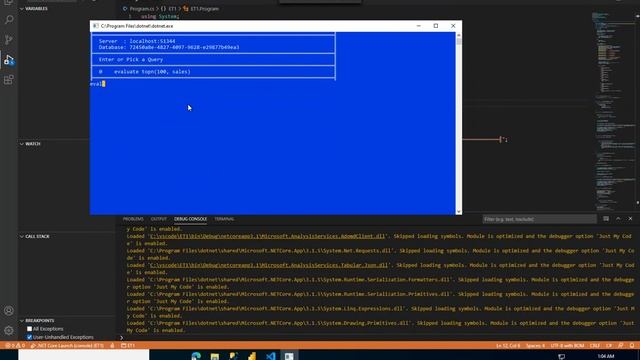640x360 pixels.
Task: Click CRLF line ending indicator
Action: 594,346
